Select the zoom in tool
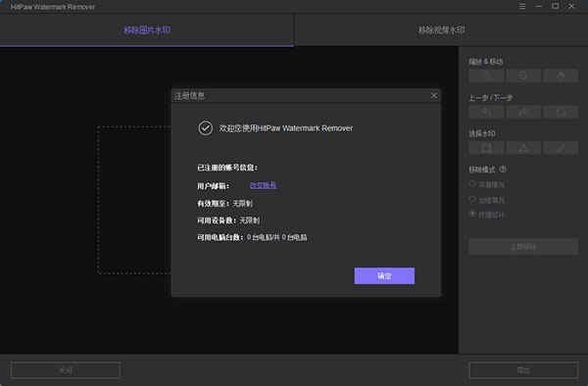The image size is (588, 386). coord(486,75)
